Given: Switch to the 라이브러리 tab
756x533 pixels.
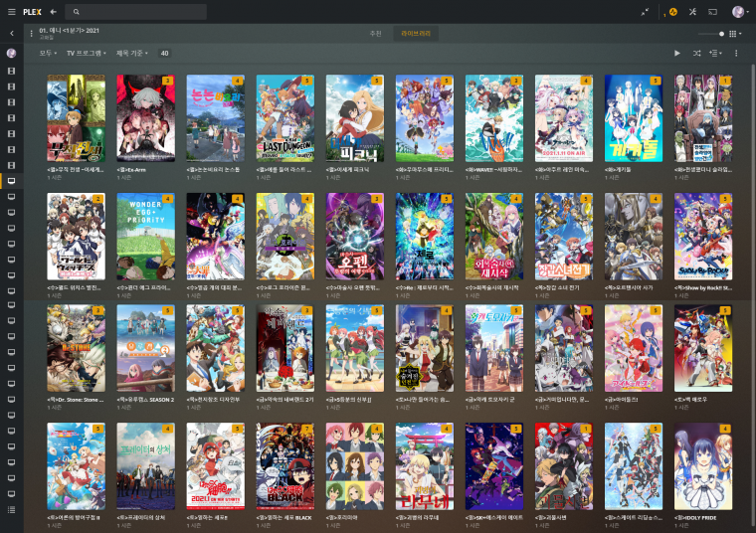Looking at the screenshot, I should coord(416,33).
